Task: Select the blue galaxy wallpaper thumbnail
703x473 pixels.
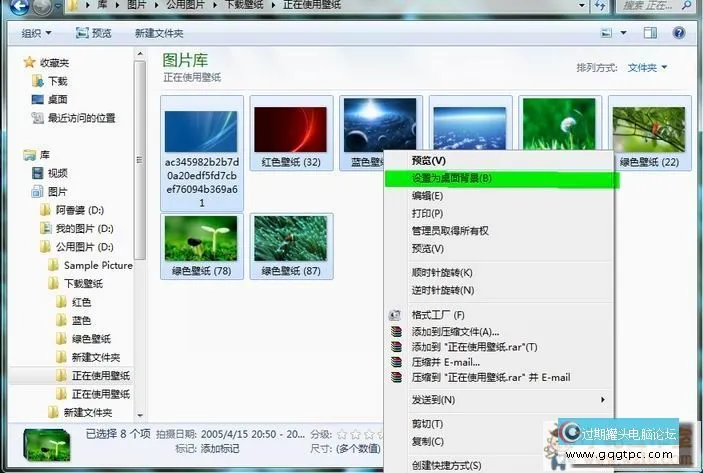Action: pos(380,127)
